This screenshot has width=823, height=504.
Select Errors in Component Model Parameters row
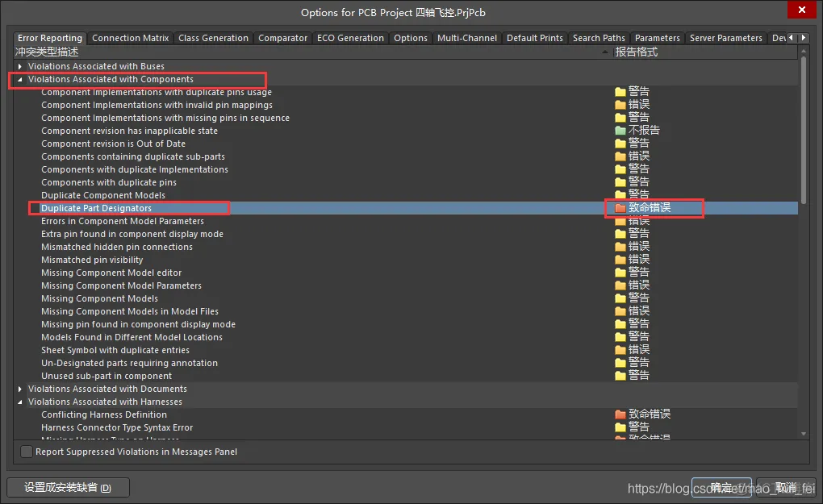click(x=405, y=221)
